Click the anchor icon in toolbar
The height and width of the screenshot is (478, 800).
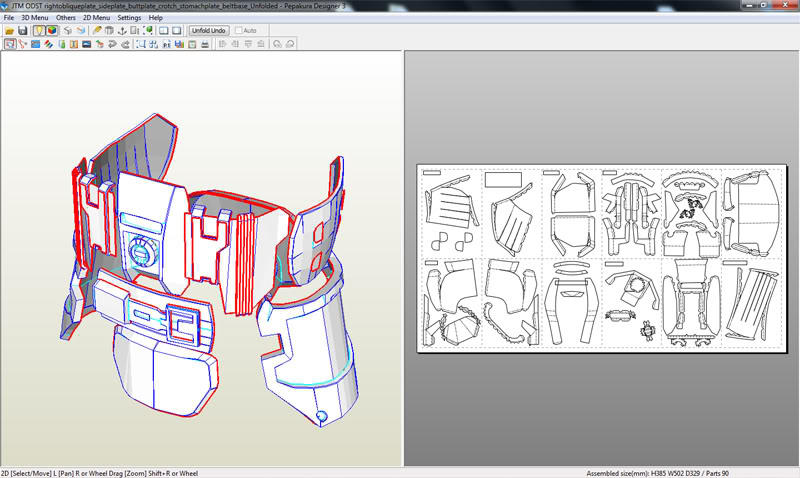122,31
